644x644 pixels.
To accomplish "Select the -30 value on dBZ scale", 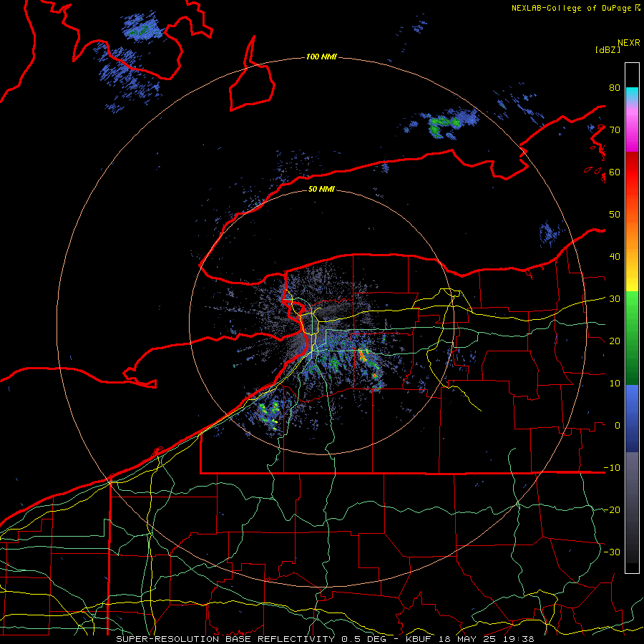I will pos(612,552).
